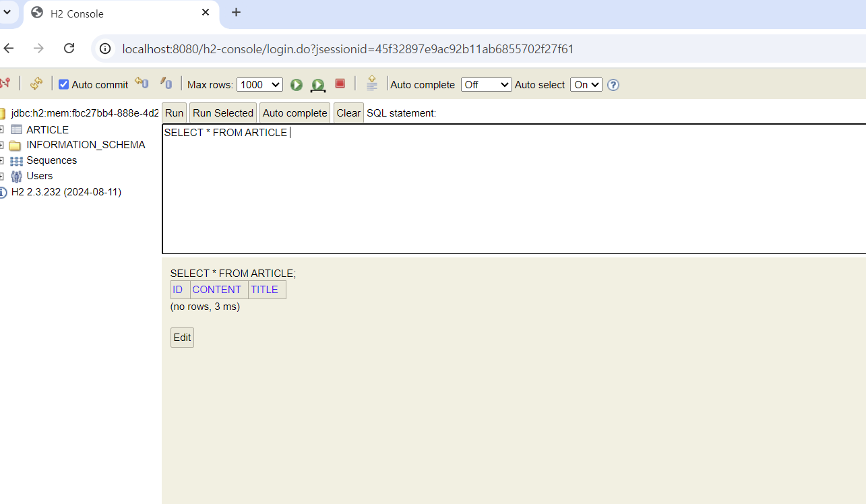Viewport: 866px width, 504px height.
Task: Reload the page with the browser refresh icon
Action: (x=69, y=49)
